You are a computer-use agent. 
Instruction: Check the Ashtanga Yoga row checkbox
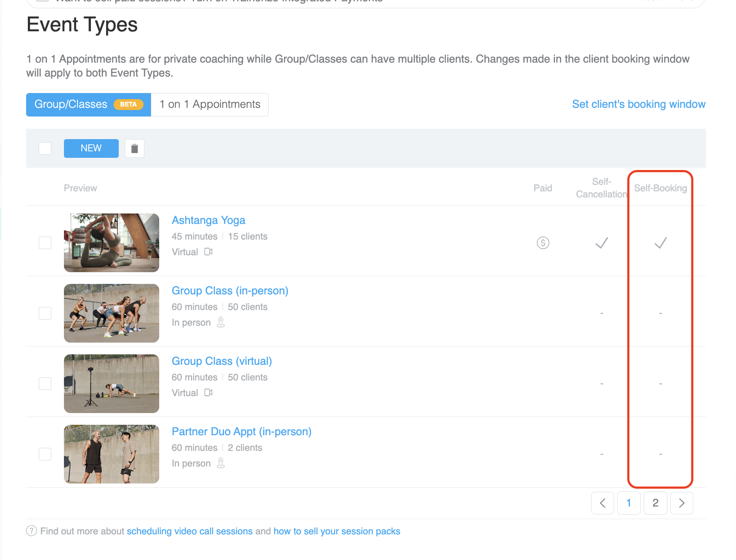(x=45, y=243)
